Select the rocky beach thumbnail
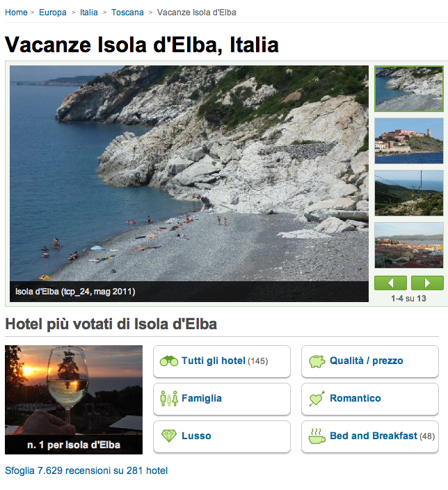The image size is (448, 490). tap(409, 89)
